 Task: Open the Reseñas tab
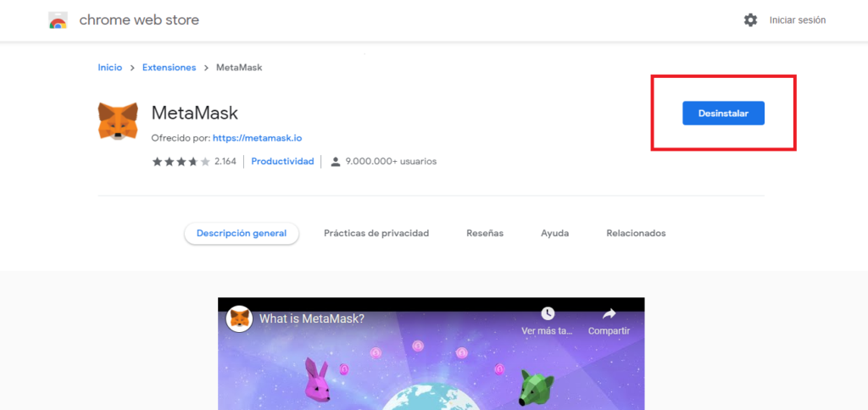(485, 234)
